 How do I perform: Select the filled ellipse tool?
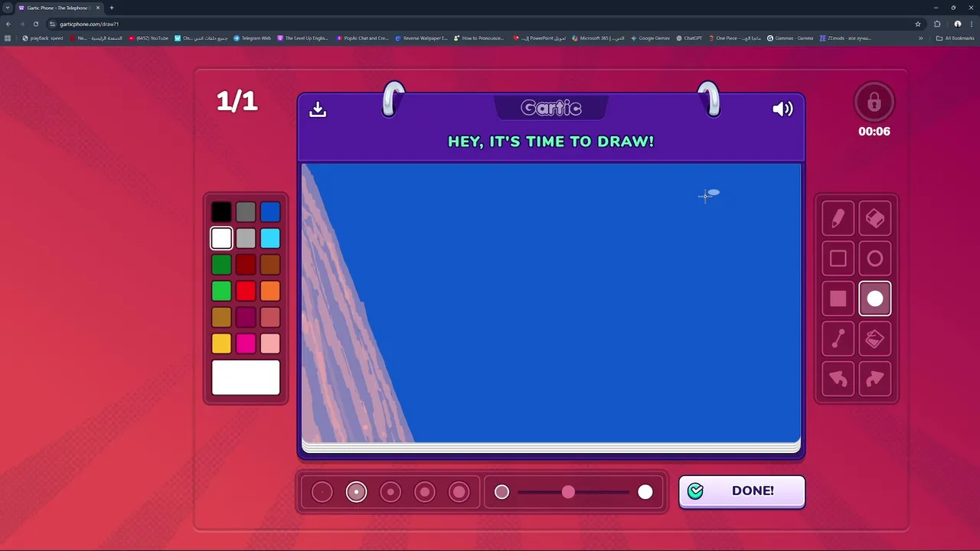coord(875,299)
